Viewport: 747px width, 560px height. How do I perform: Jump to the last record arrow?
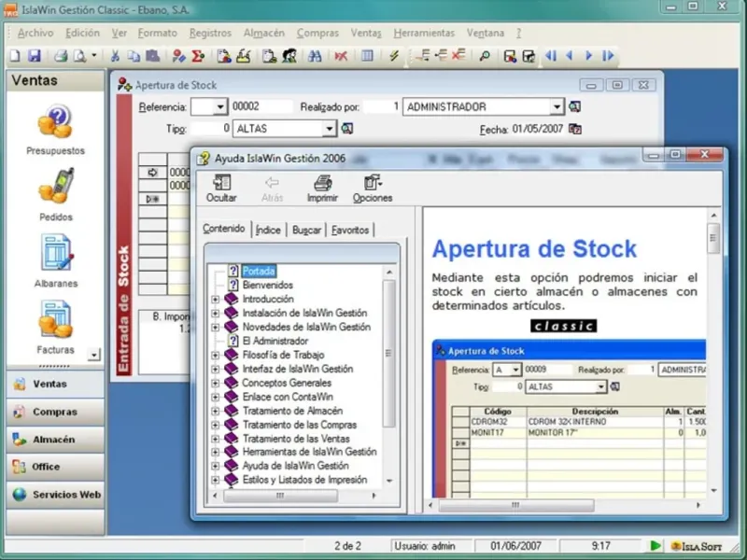coord(608,56)
